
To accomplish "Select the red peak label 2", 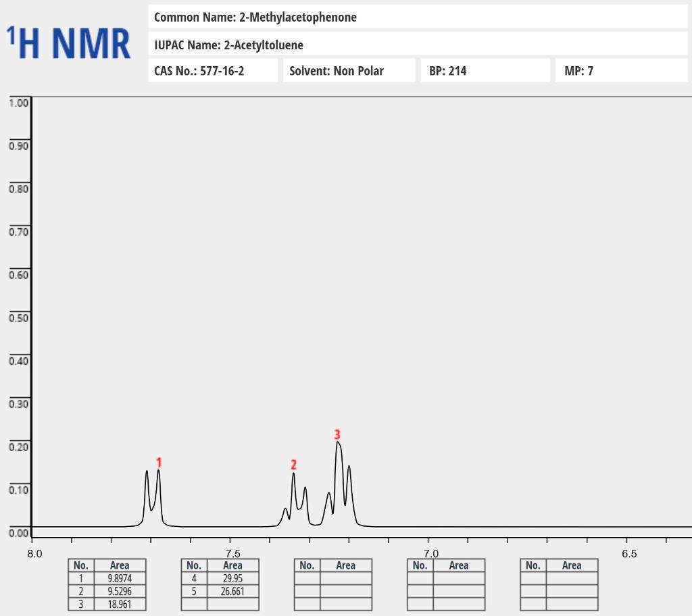I will [x=293, y=465].
